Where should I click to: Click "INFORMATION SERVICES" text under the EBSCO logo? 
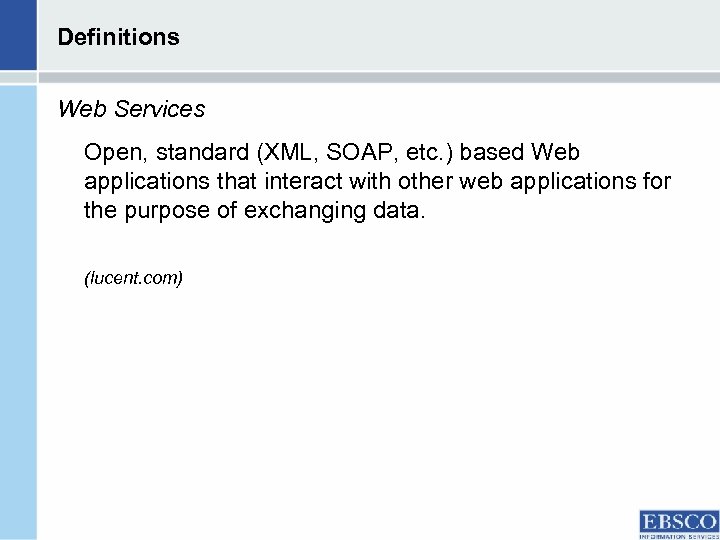tap(678, 535)
